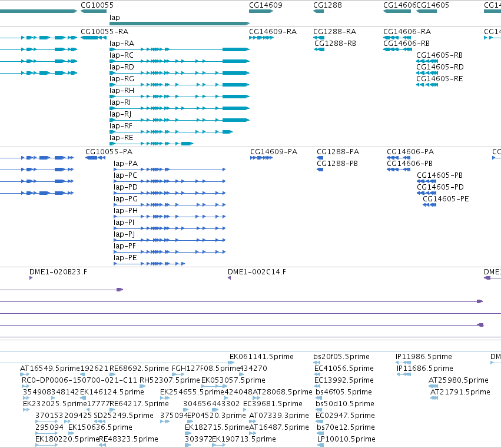Click the lap-PH protein label

coord(125,211)
